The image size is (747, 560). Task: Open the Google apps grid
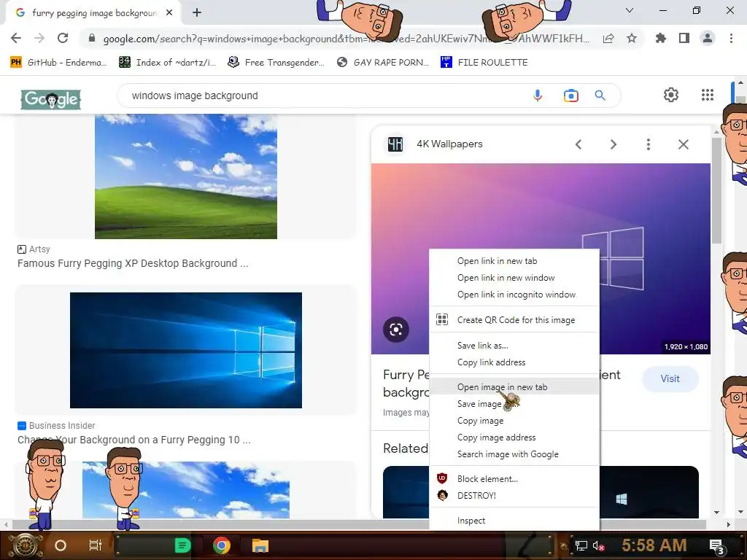point(708,95)
